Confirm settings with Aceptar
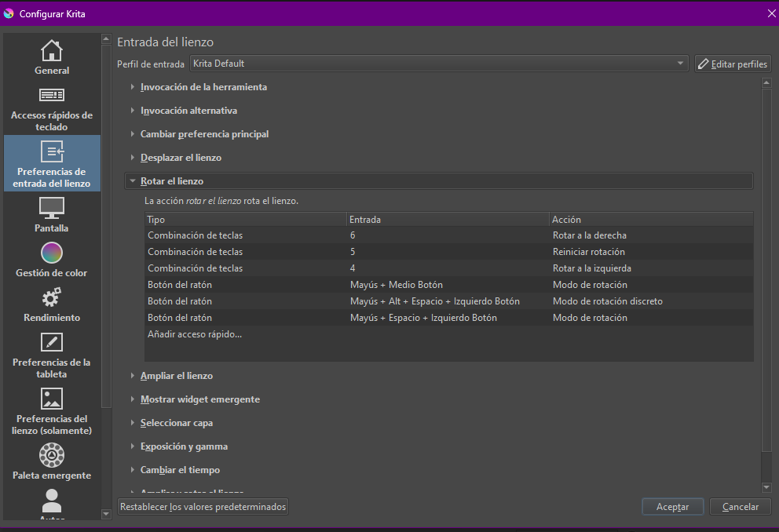The image size is (779, 532). (x=673, y=507)
